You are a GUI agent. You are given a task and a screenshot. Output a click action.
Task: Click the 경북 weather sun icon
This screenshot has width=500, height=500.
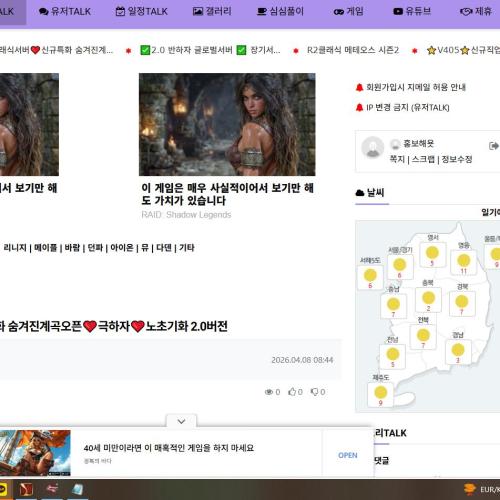coord(462,302)
